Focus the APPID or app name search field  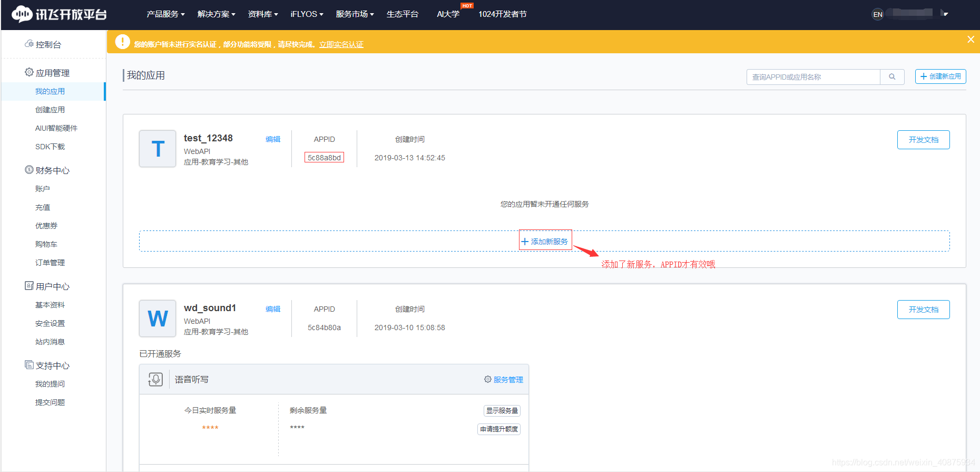tap(814, 77)
